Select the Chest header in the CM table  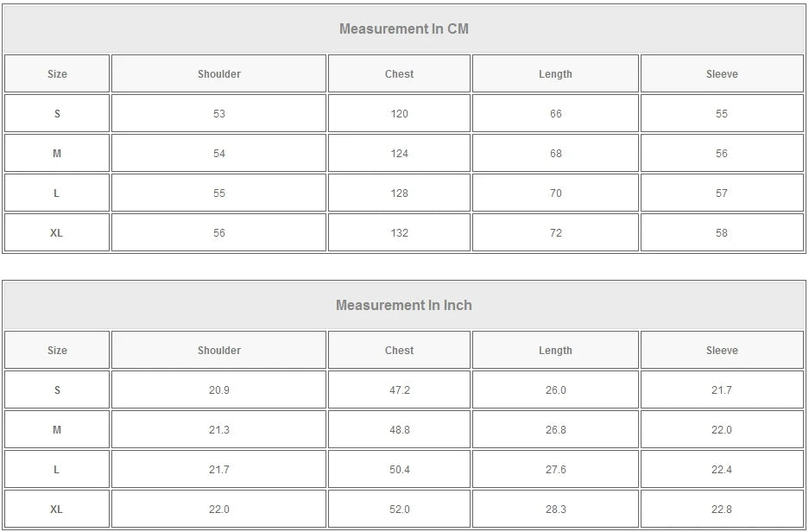click(x=399, y=74)
